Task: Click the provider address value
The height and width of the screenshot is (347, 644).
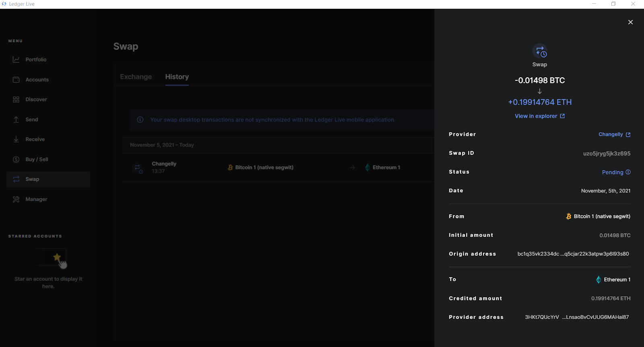Action: coord(577,317)
